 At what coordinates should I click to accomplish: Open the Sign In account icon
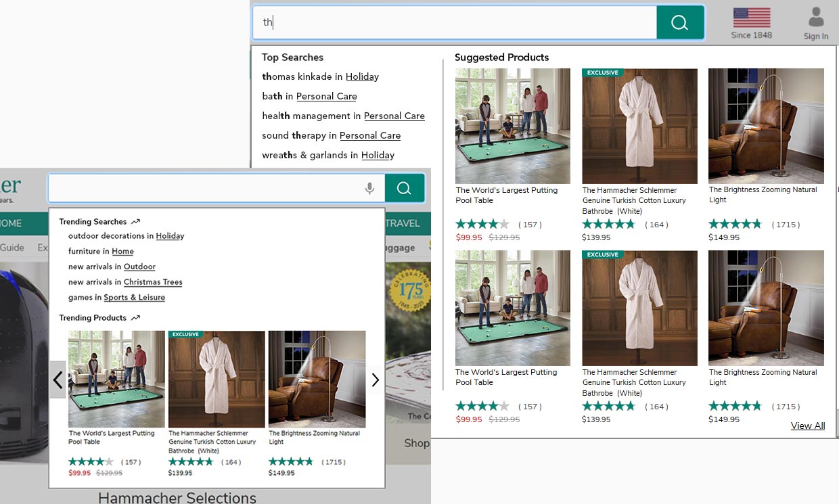pos(815,23)
